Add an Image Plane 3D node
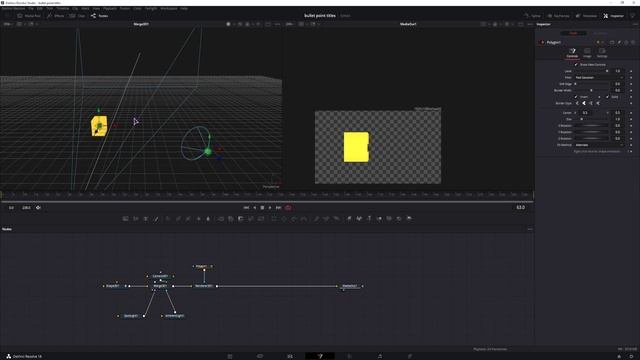 pos(349,219)
